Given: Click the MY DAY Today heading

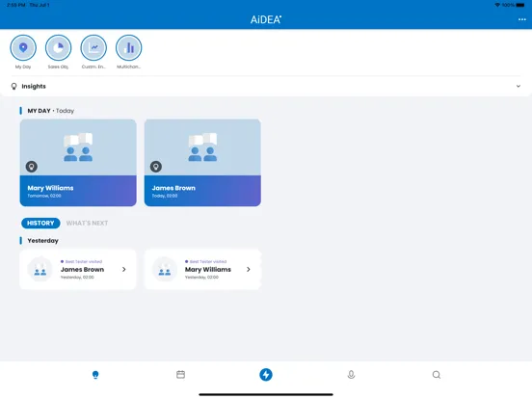Looking at the screenshot, I should pyautogui.click(x=50, y=111).
